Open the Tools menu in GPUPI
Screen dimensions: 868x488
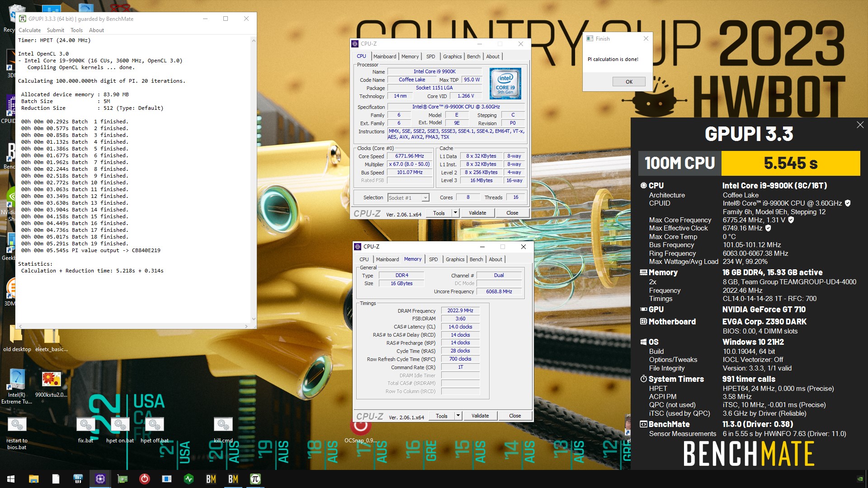pos(76,30)
